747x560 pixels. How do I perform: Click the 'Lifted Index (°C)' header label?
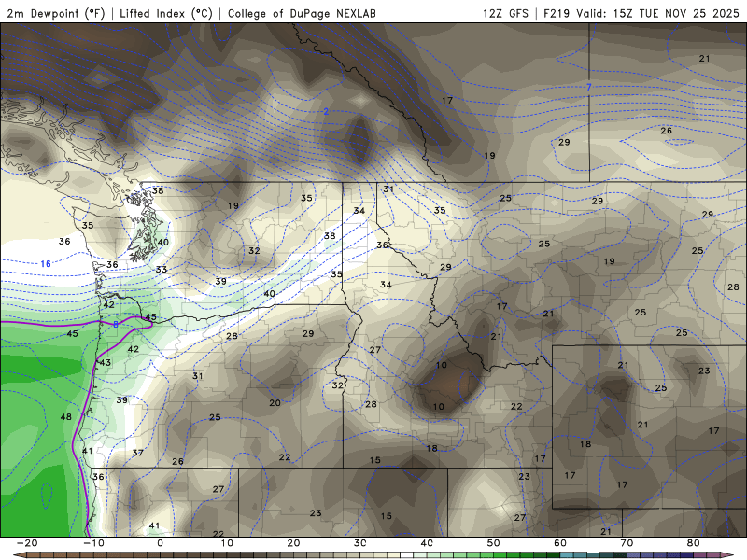click(x=166, y=13)
